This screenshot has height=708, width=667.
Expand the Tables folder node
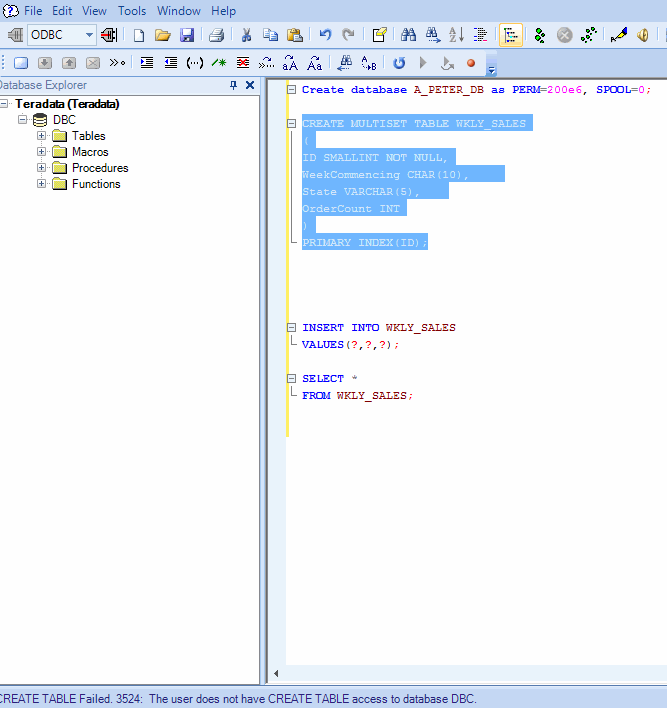[x=42, y=136]
